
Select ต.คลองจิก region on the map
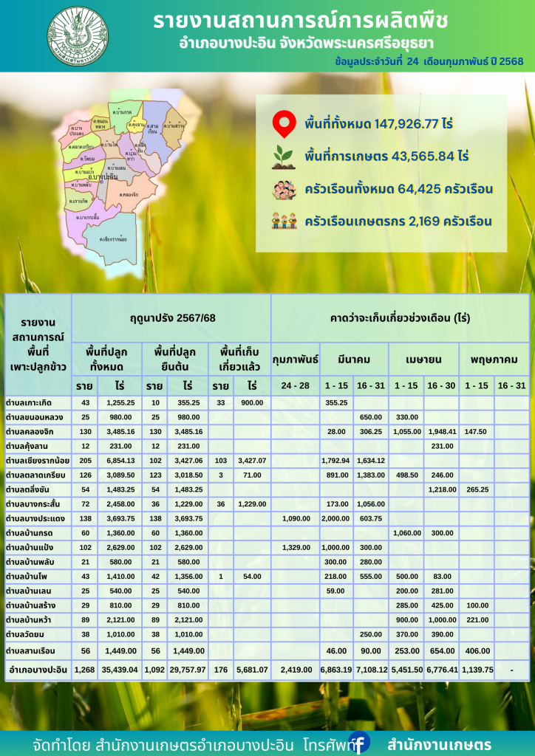click(129, 196)
